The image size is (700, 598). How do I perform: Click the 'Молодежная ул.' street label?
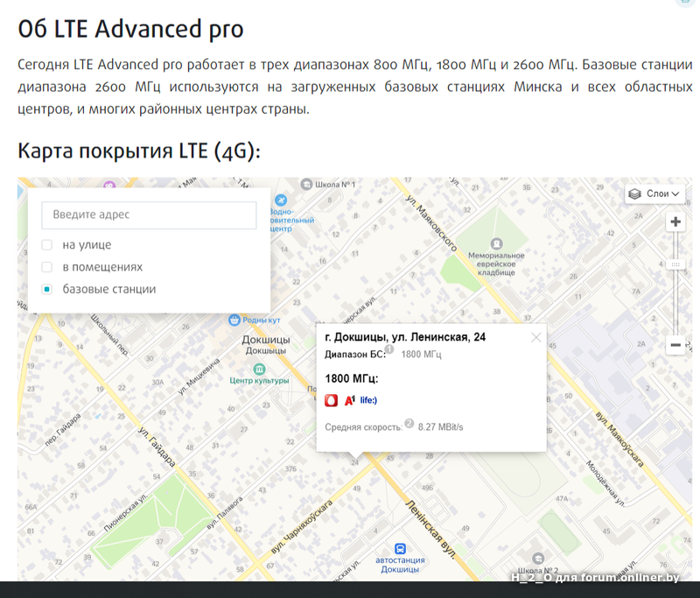point(605,483)
